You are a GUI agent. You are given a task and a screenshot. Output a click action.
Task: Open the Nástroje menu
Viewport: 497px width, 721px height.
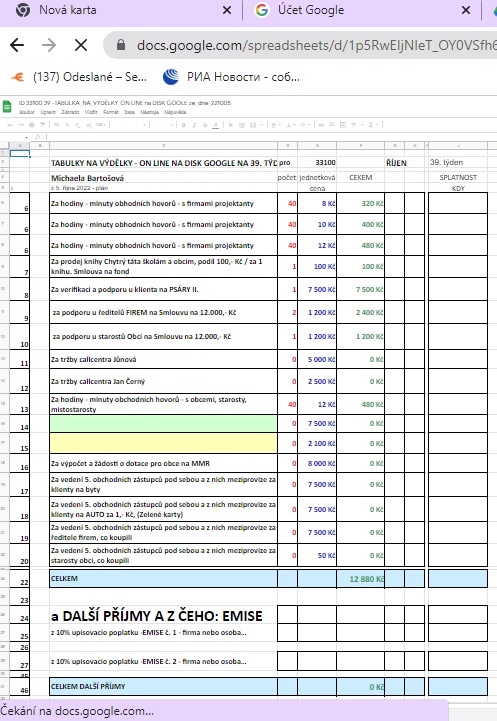click(149, 112)
